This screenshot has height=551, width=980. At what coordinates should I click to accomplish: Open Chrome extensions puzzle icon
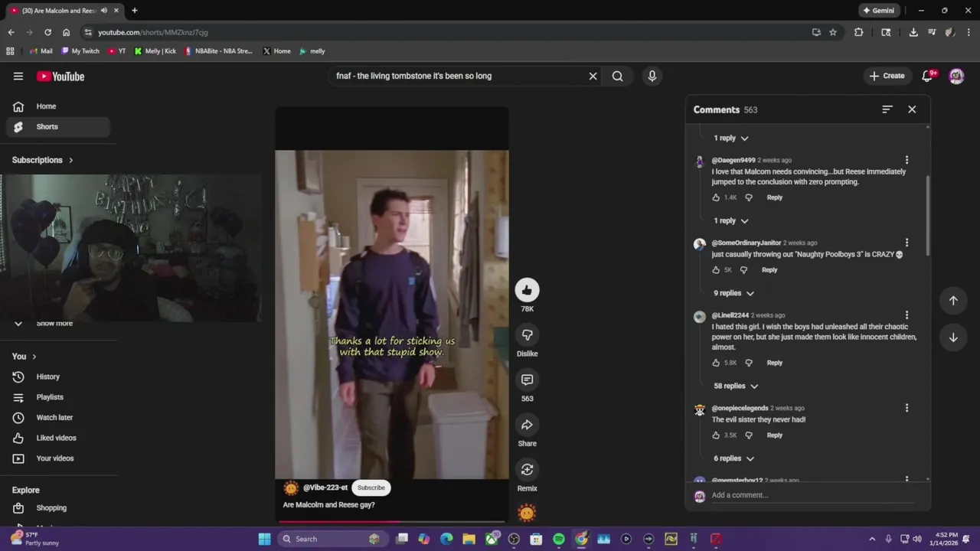[858, 32]
